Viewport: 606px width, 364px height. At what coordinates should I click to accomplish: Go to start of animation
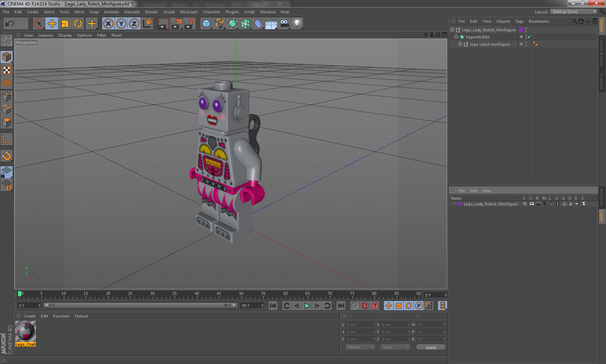tap(273, 306)
